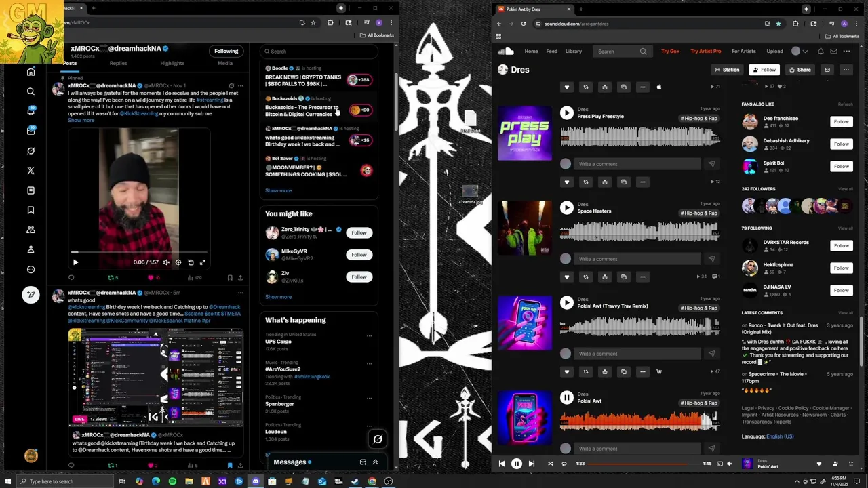Open X Home from the left sidebar
The height and width of the screenshot is (488, 868).
(x=31, y=72)
